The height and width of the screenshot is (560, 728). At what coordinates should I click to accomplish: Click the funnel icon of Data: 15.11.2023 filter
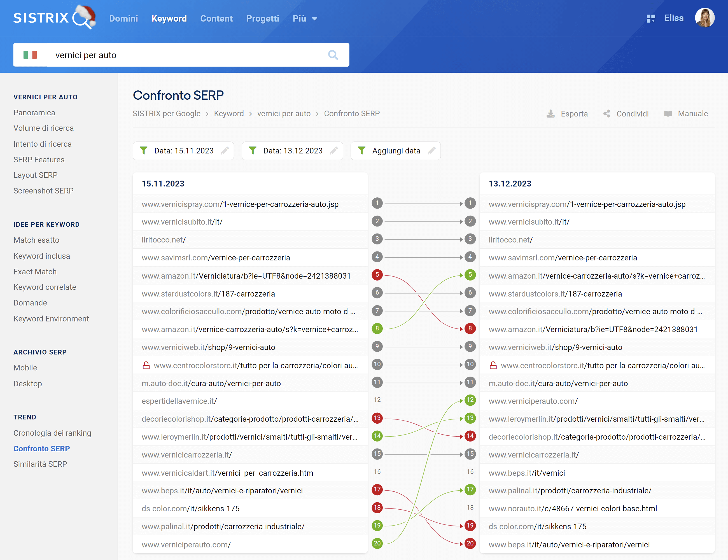[x=144, y=151]
